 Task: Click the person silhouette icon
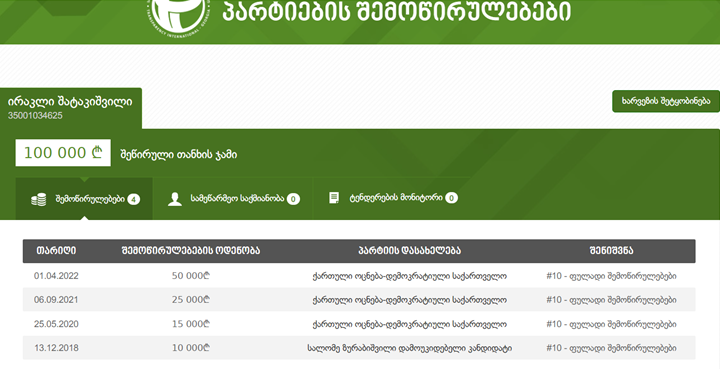point(174,199)
